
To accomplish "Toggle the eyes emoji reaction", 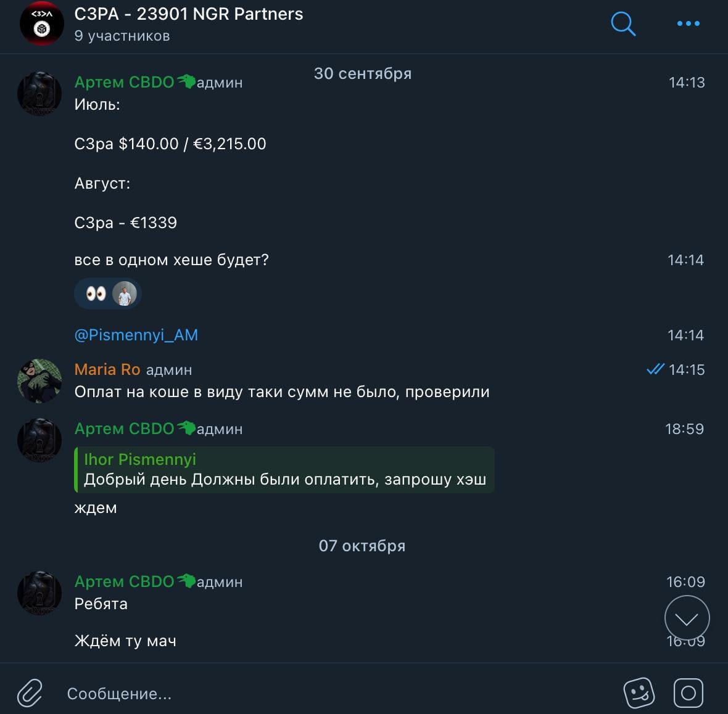I will pyautogui.click(x=96, y=294).
